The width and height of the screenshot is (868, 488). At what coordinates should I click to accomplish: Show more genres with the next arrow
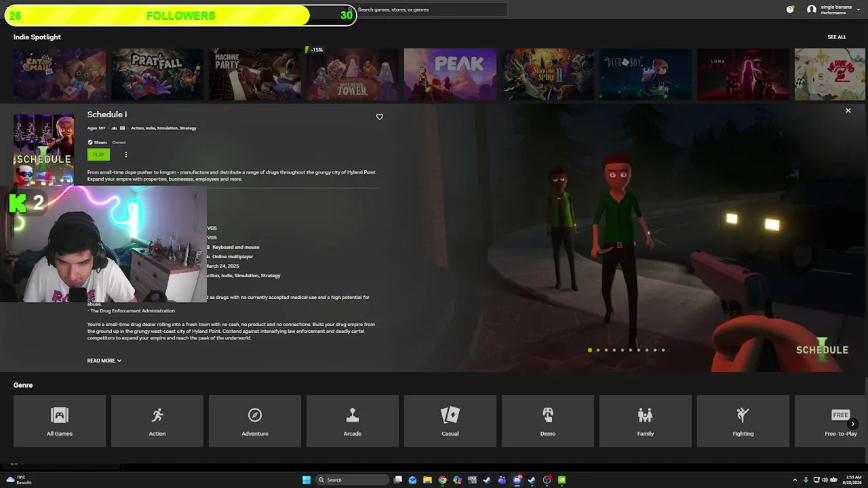point(853,424)
